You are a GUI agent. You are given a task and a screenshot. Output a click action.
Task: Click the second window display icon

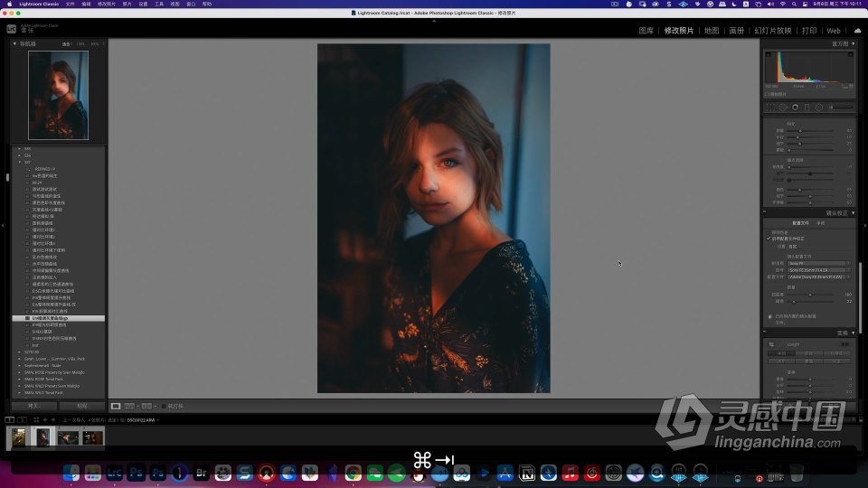point(23,420)
